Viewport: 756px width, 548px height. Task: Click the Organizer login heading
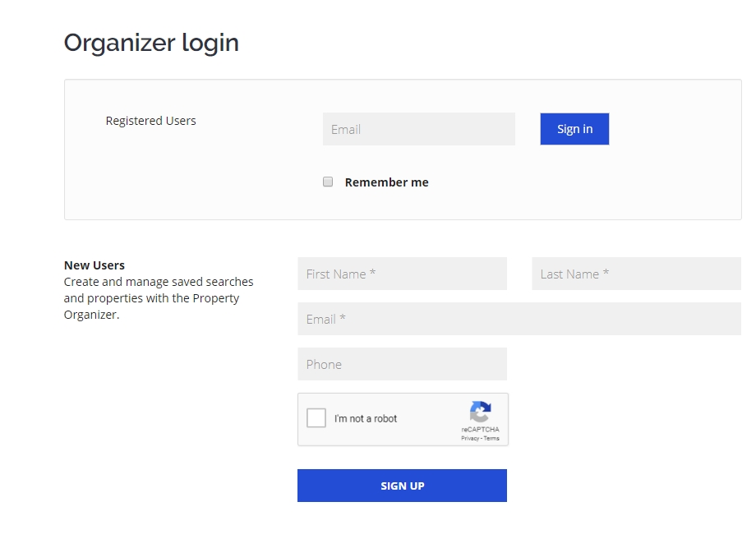(151, 43)
